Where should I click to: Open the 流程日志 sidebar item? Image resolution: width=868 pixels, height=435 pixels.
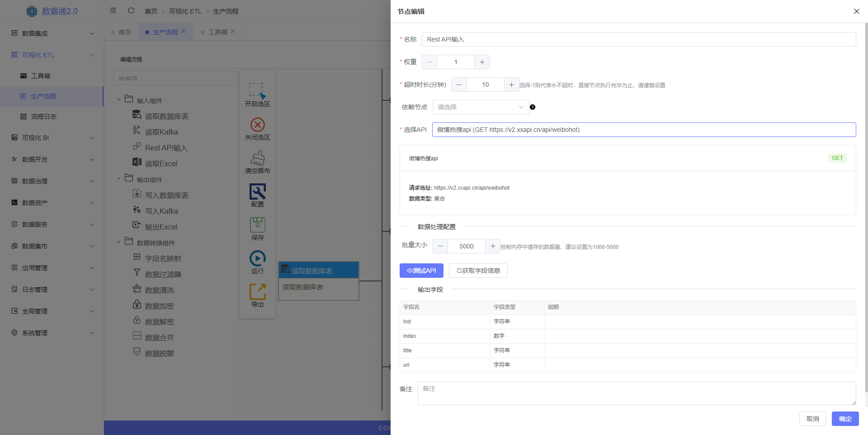tap(52, 117)
